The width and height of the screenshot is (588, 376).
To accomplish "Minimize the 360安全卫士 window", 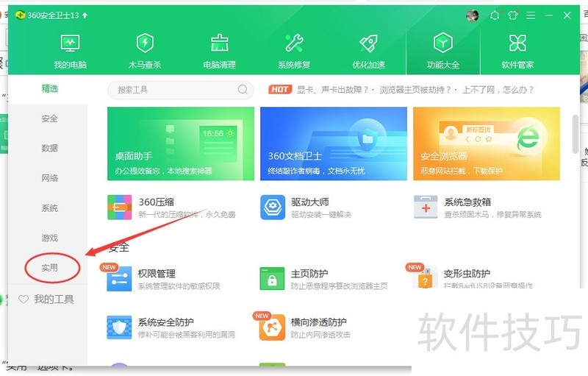I will click(x=548, y=15).
